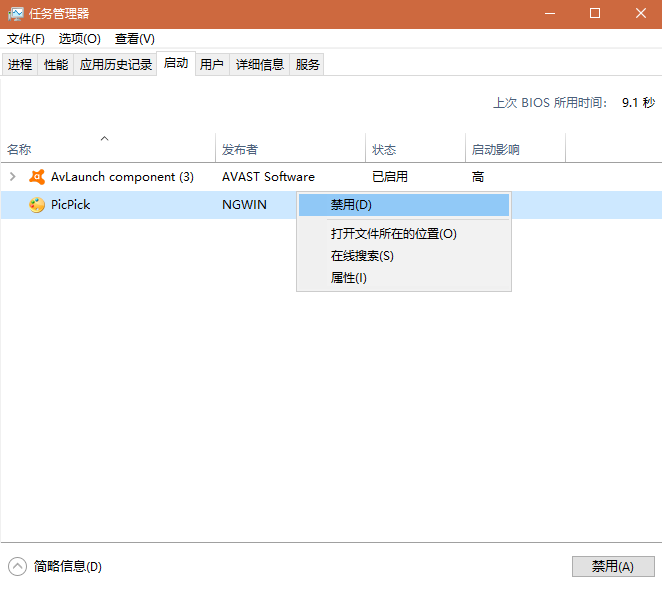This screenshot has width=662, height=589.
Task: Switch to the 性能 tab
Action: click(x=56, y=65)
